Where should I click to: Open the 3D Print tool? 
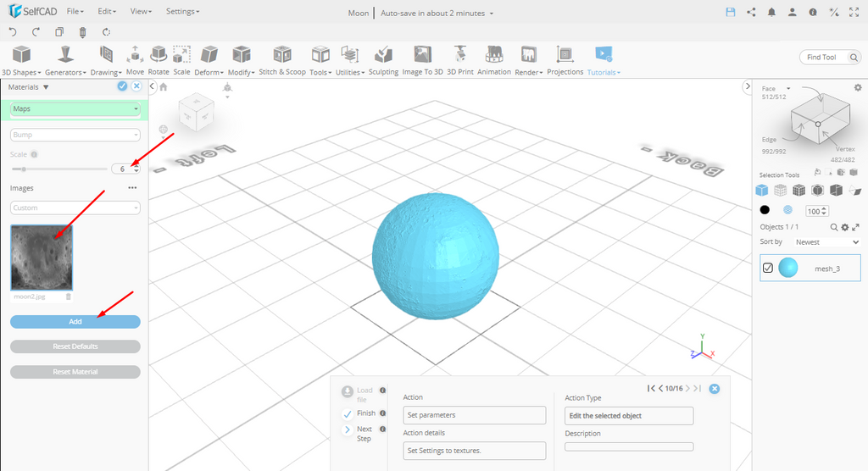[460, 61]
